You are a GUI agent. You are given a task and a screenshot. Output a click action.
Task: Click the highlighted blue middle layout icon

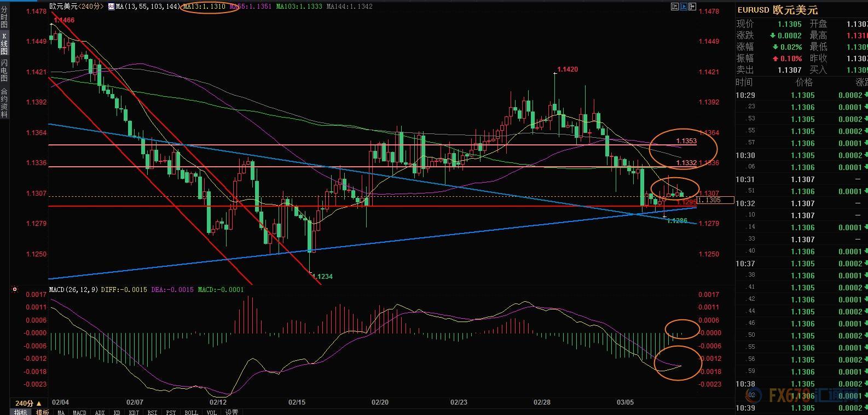point(683,7)
